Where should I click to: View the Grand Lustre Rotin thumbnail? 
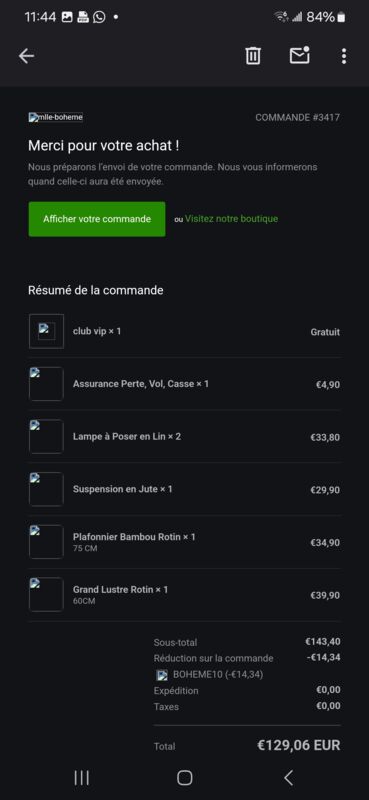pos(46,594)
